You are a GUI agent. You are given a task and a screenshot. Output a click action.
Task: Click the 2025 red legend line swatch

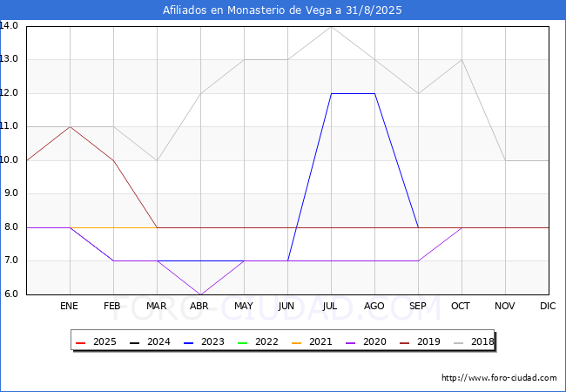point(81,342)
